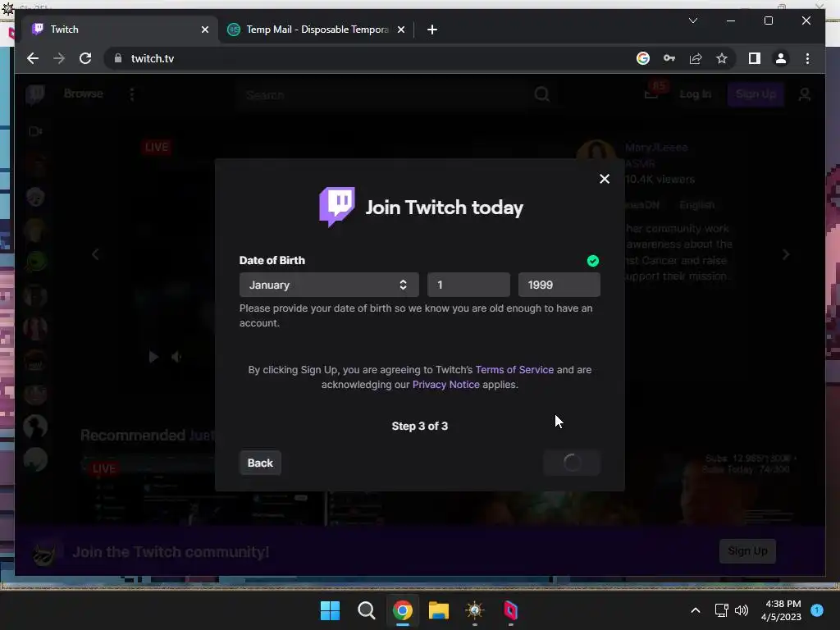Open the taskbar notification badge showing 1
The height and width of the screenshot is (630, 840).
point(817,610)
